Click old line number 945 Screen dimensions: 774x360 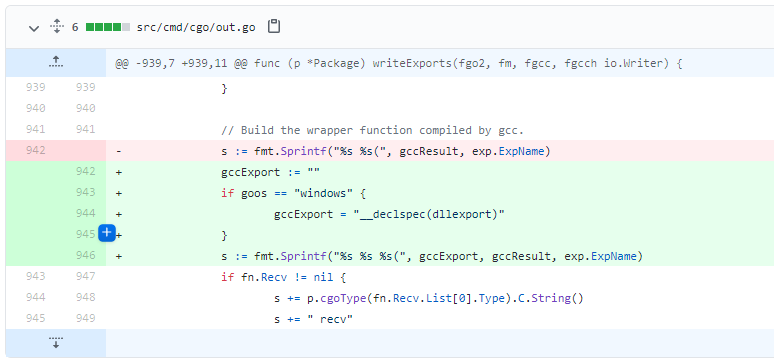[x=36, y=318]
